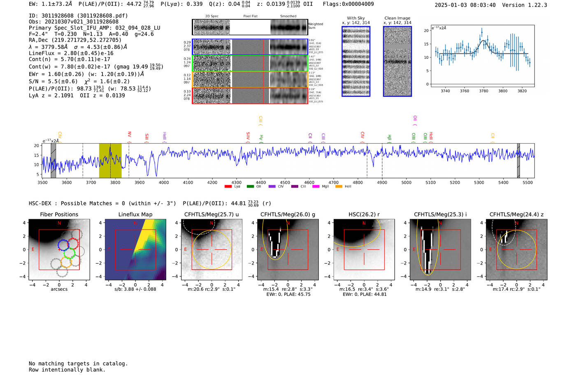Click the green Hγ line marker

click(x=261, y=138)
